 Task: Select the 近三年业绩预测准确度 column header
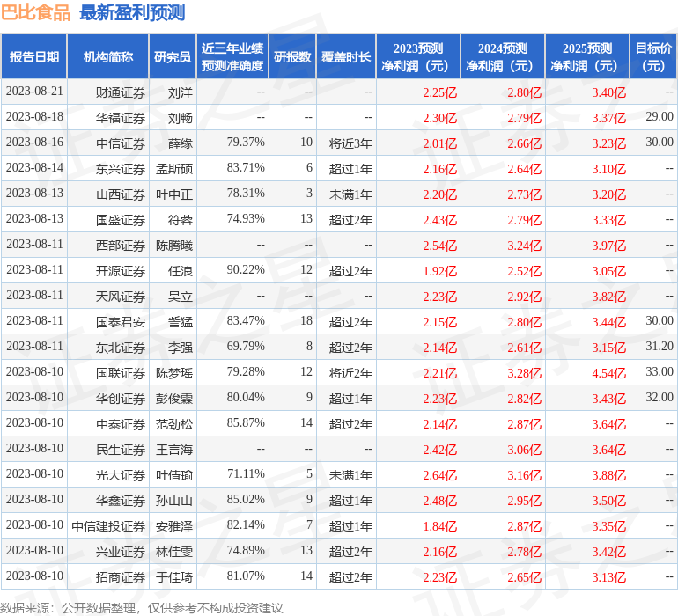pyautogui.click(x=232, y=56)
